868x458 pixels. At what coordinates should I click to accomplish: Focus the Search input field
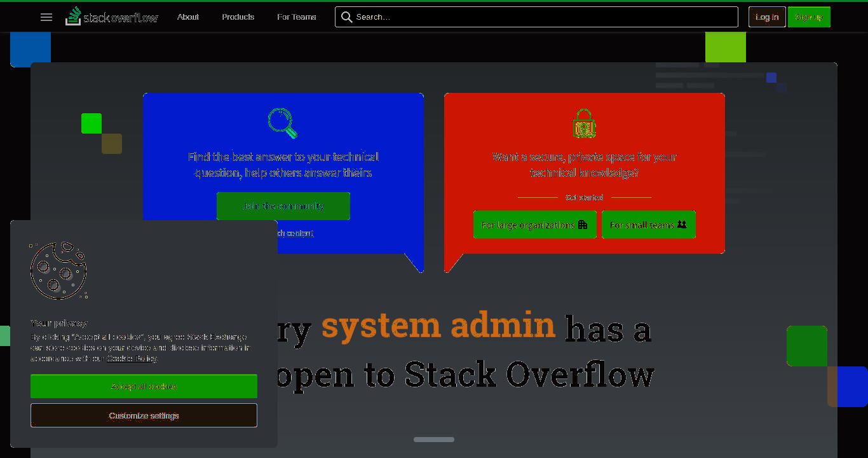(x=536, y=17)
